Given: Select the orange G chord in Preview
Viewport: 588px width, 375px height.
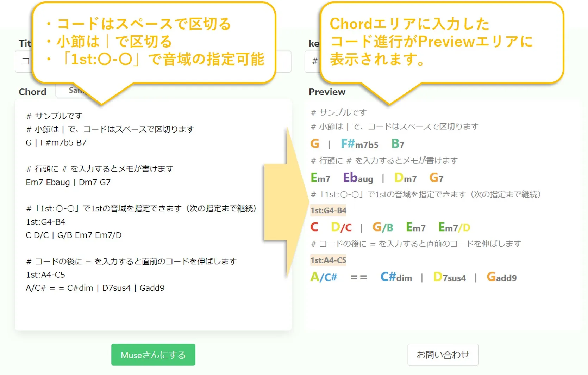Looking at the screenshot, I should tap(315, 144).
